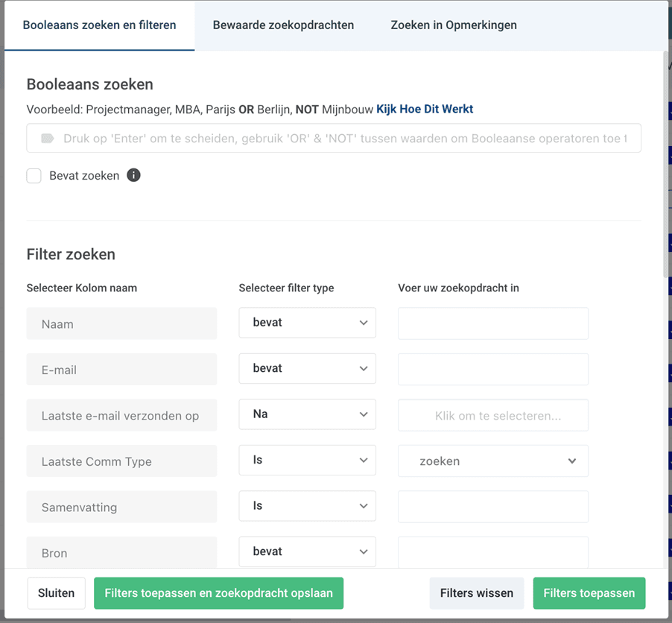
Task: Switch to Bewaarde zoekopdrachten tab
Action: (x=283, y=25)
